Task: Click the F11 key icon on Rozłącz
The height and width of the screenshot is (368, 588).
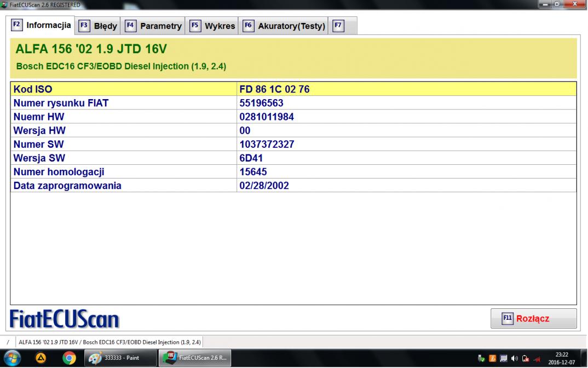Action: point(508,319)
